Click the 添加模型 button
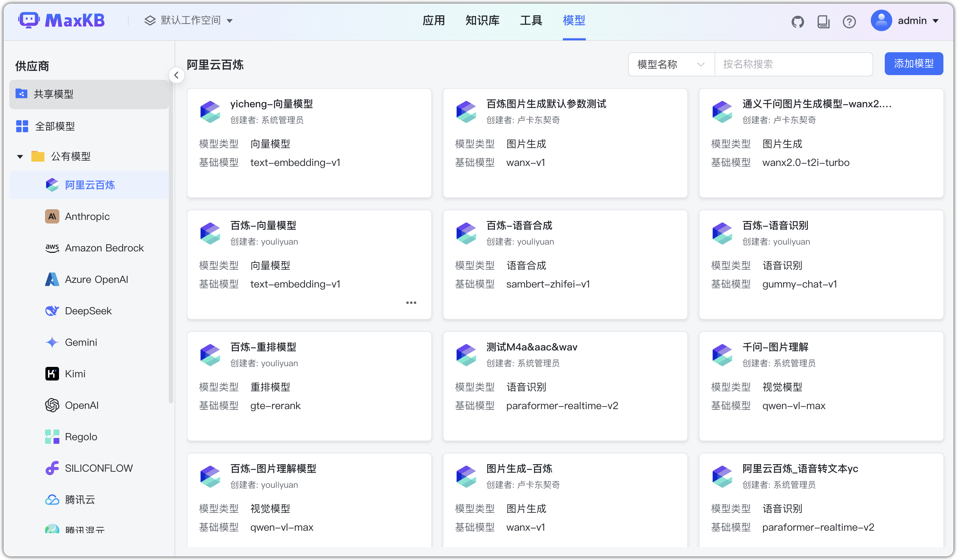This screenshot has width=957, height=560. pyautogui.click(x=913, y=64)
